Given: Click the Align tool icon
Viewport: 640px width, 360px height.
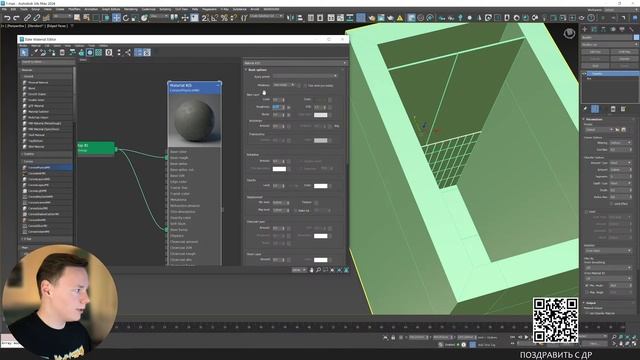Looking at the screenshot, I should coord(300,18).
